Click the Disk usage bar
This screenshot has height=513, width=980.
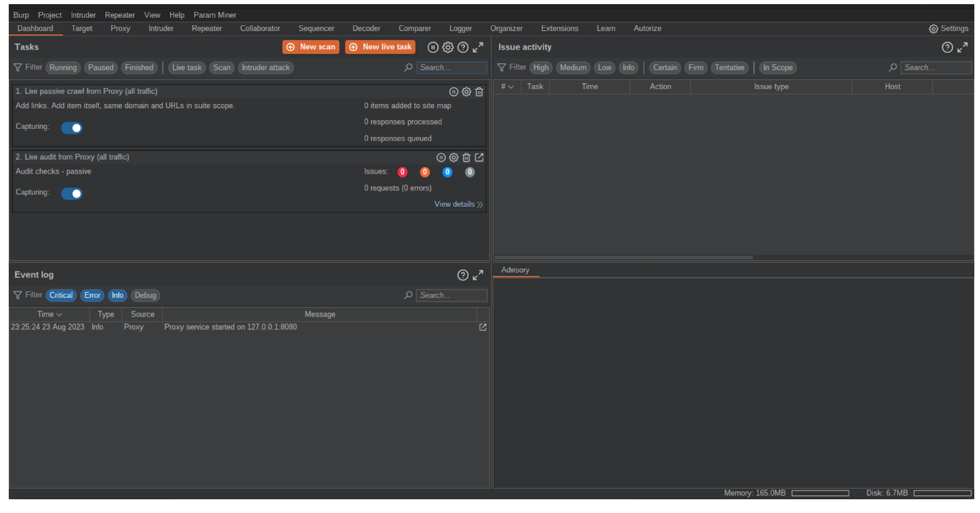pos(942,493)
